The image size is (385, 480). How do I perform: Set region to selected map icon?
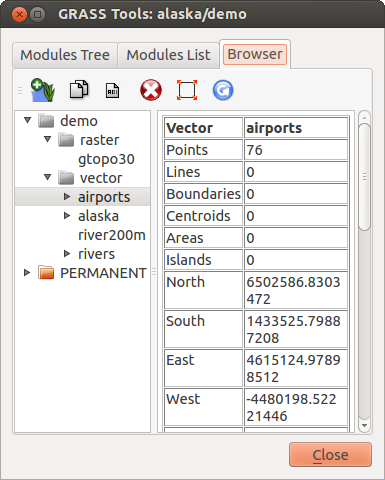[187, 90]
